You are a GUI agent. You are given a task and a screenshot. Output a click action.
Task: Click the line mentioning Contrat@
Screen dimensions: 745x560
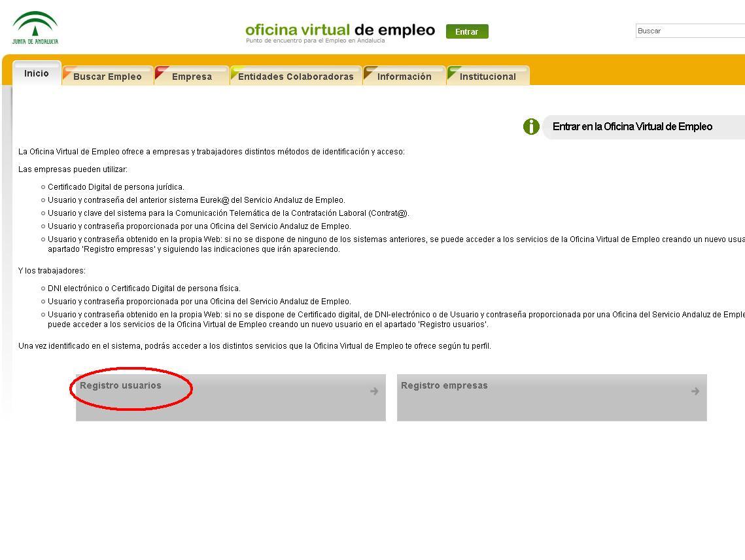(228, 213)
